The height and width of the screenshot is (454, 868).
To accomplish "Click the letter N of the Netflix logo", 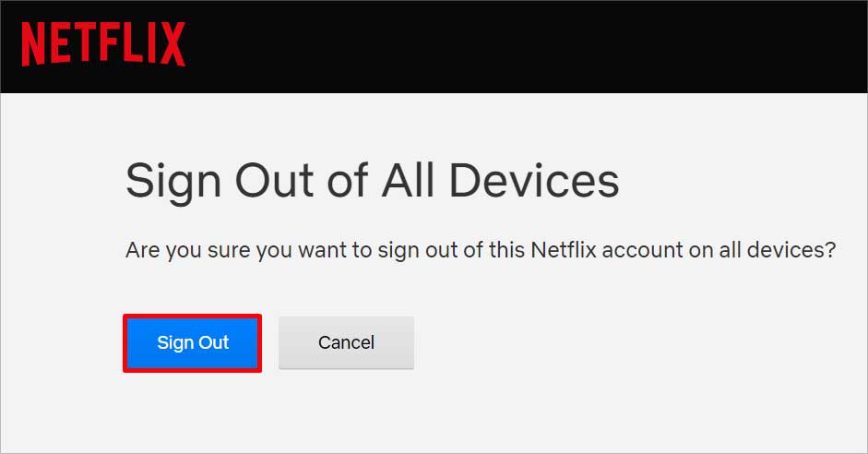I will tap(32, 44).
